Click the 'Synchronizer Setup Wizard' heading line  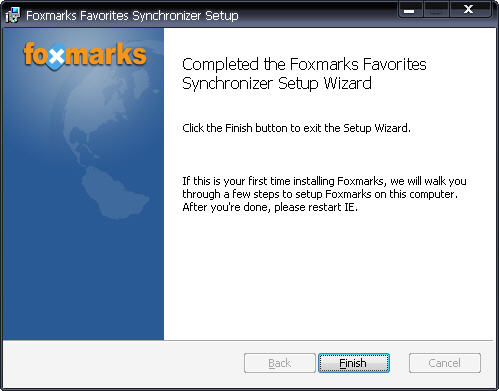pos(277,83)
